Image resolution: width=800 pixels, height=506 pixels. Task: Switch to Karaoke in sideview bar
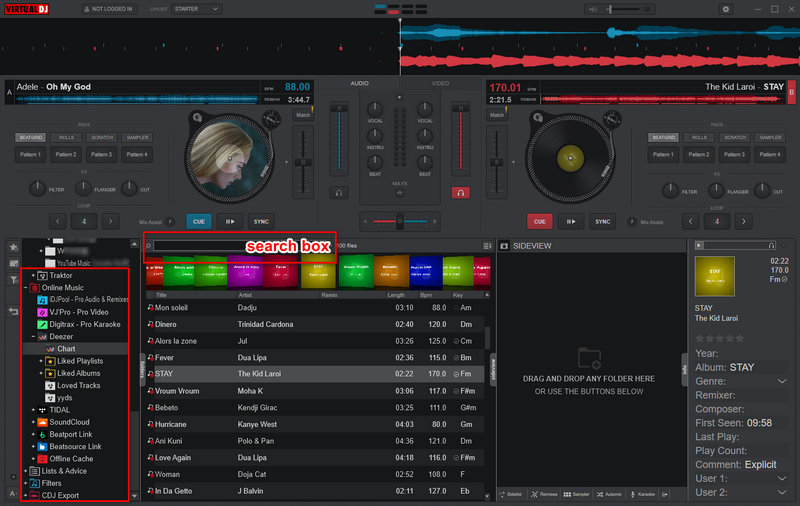(x=643, y=494)
